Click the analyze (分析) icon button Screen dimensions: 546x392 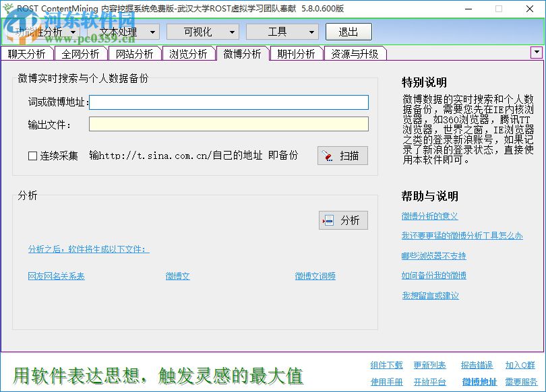(342, 220)
